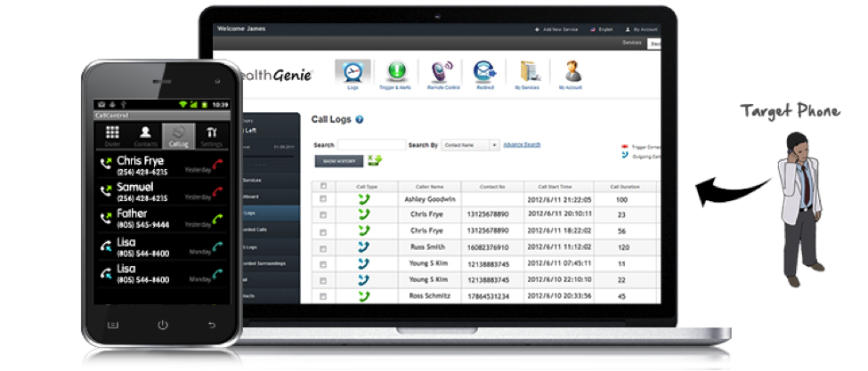Click contact number 17864531234

pos(488,296)
